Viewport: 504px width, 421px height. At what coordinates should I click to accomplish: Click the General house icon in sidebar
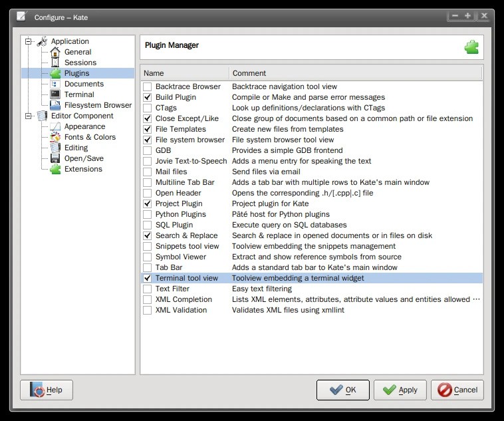pos(55,52)
